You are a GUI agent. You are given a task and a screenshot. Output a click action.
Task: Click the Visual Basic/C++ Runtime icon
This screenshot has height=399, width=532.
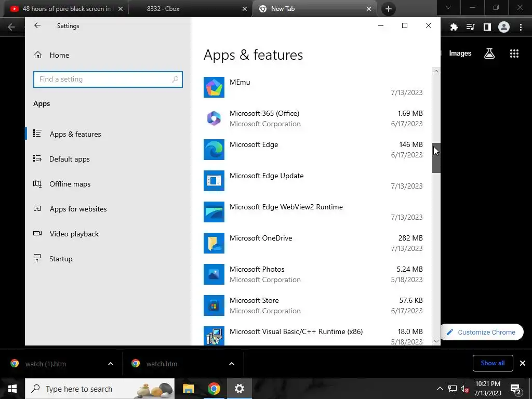click(x=214, y=336)
